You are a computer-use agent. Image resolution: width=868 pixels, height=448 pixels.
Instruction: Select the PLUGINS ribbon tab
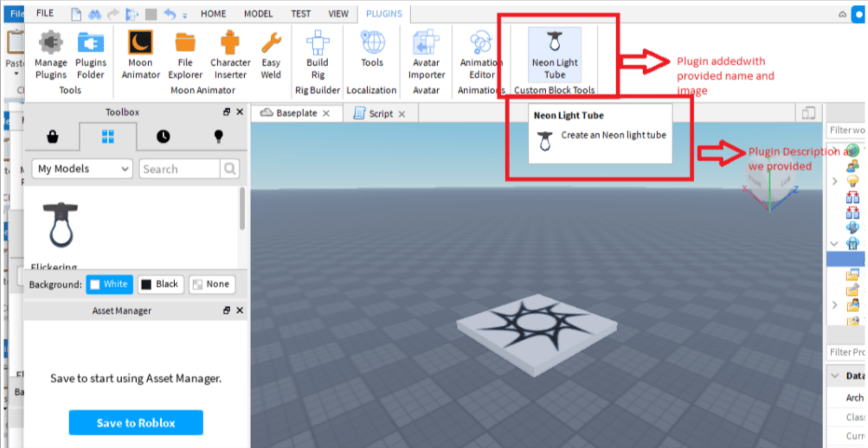pyautogui.click(x=384, y=14)
